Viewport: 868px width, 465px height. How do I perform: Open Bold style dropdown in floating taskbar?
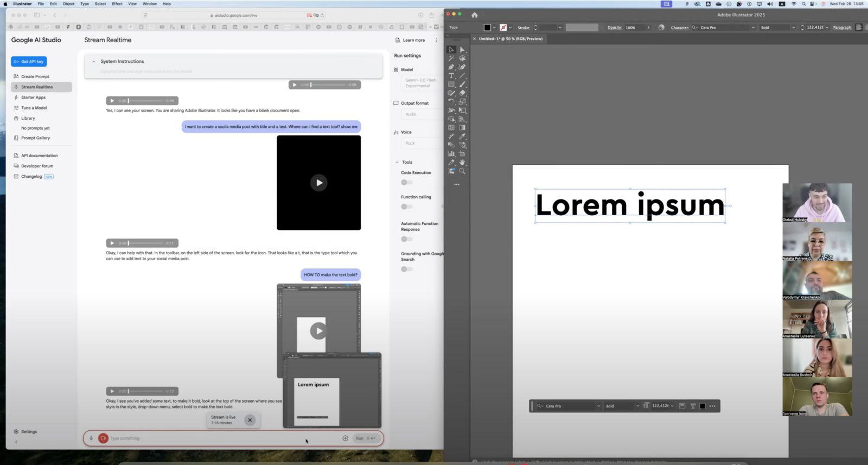[x=637, y=406]
